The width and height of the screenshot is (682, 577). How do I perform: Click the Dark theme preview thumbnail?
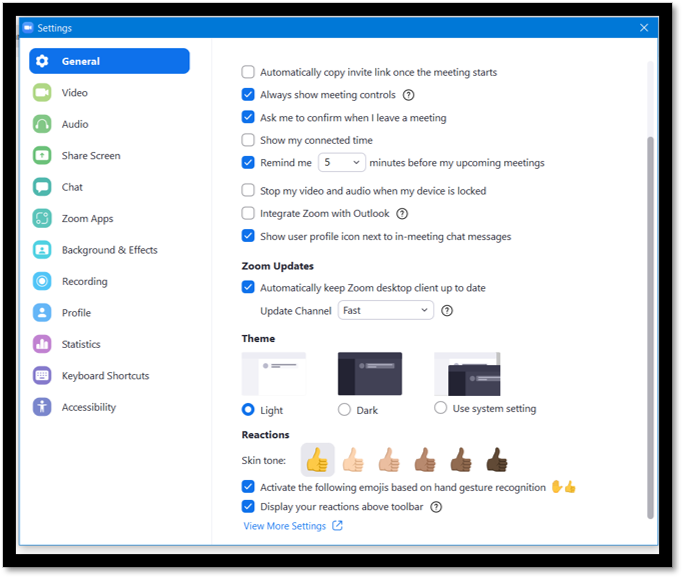click(370, 374)
